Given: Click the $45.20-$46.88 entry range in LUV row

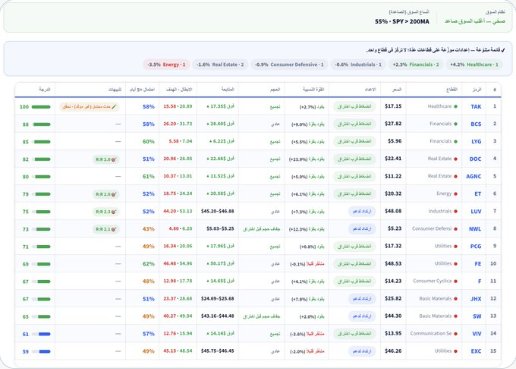Looking at the screenshot, I should (x=217, y=211).
